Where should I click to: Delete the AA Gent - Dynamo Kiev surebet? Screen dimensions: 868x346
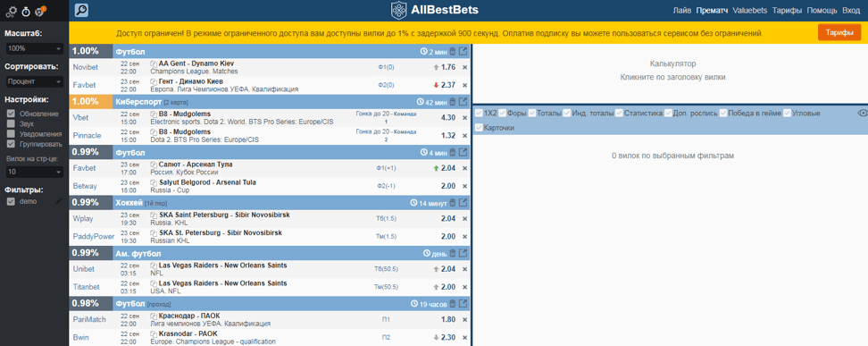(x=452, y=52)
